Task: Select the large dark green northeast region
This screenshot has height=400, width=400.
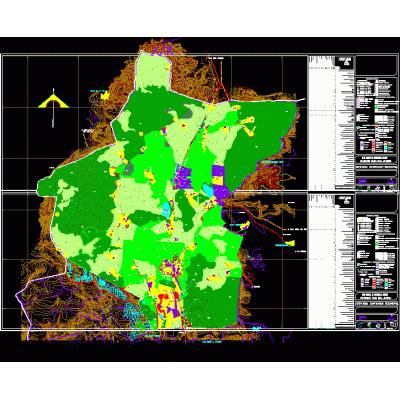Action: [263, 140]
